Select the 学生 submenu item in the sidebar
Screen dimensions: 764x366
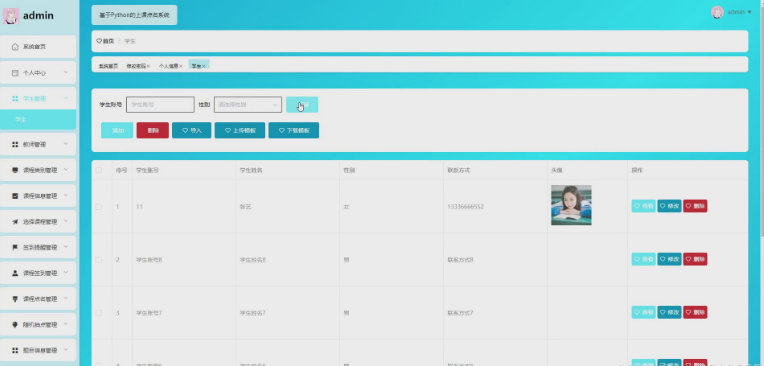[x=38, y=119]
